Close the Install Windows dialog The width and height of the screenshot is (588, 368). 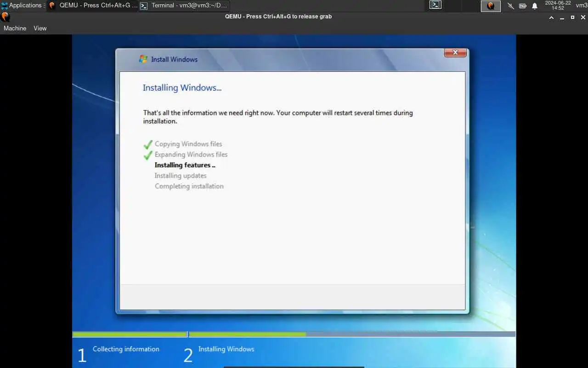click(x=455, y=52)
